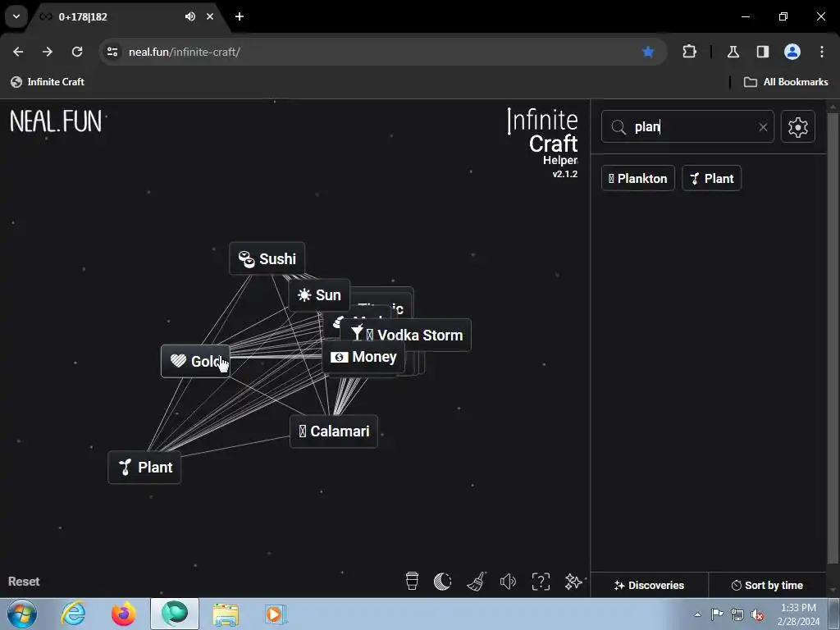Open a new browser tab
The height and width of the screenshot is (630, 840).
coord(240,16)
